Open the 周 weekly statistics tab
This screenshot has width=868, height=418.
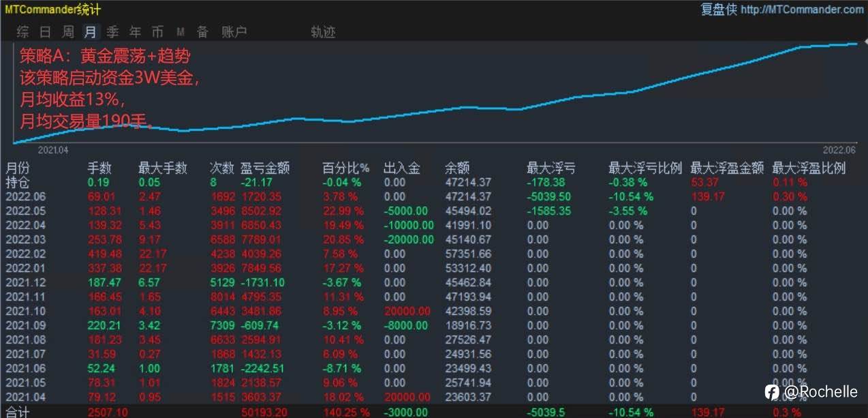(68, 31)
